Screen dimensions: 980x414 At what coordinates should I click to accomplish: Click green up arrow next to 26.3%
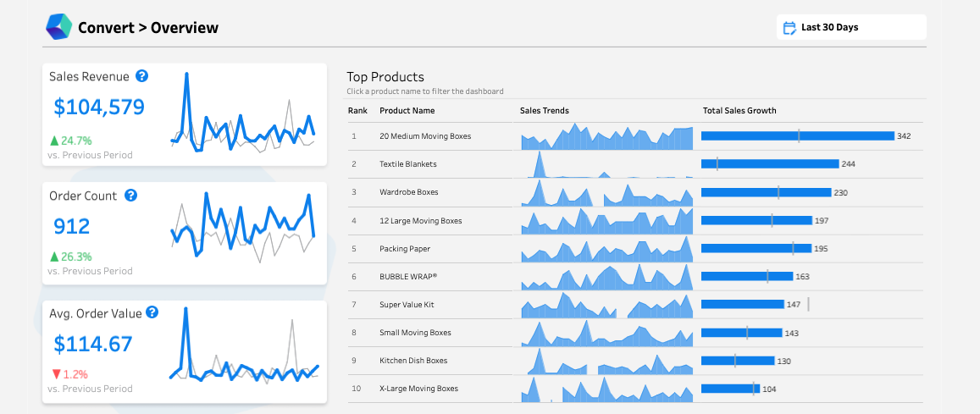pyautogui.click(x=53, y=256)
